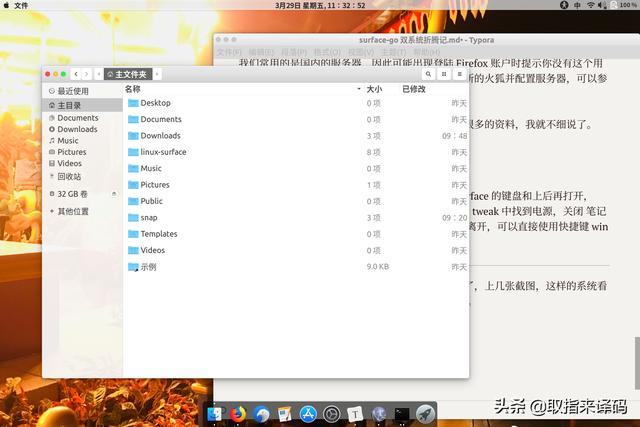Select 主目录 in the sidebar
Viewport: 640px width, 427px height.
pyautogui.click(x=82, y=105)
